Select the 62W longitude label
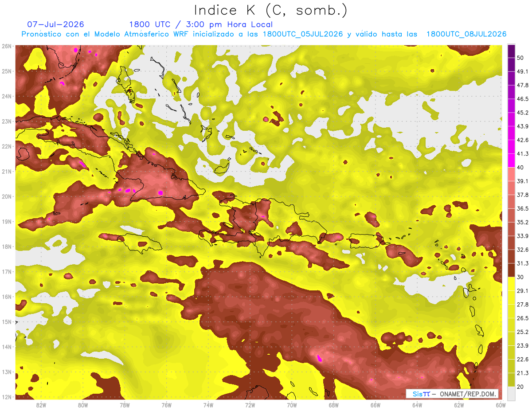 point(459,405)
